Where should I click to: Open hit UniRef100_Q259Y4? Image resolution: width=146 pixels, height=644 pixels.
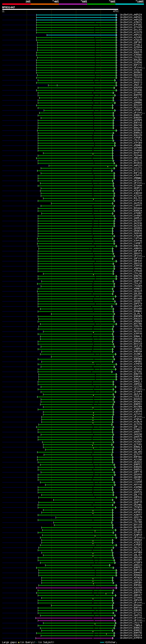[131, 48]
